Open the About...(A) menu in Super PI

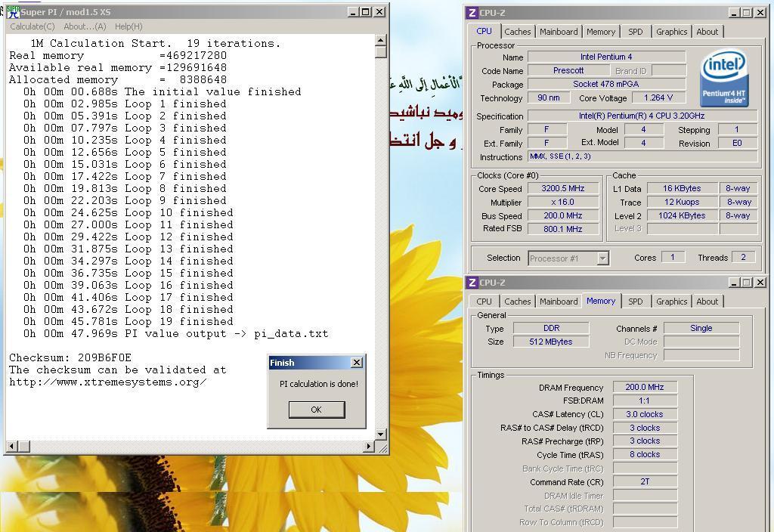pyautogui.click(x=85, y=26)
